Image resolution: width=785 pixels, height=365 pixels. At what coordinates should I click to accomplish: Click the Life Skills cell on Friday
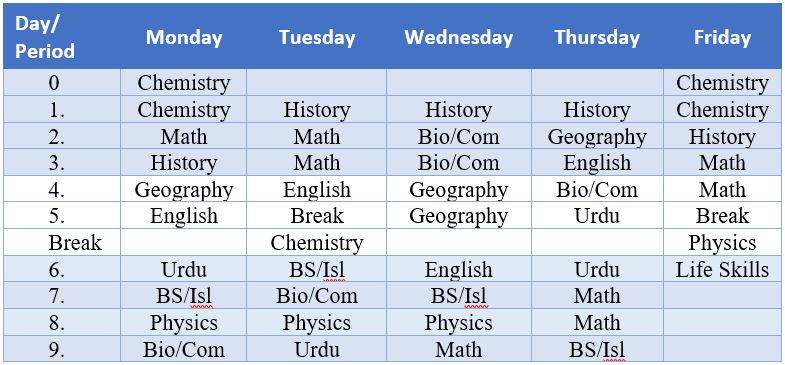coord(722,269)
